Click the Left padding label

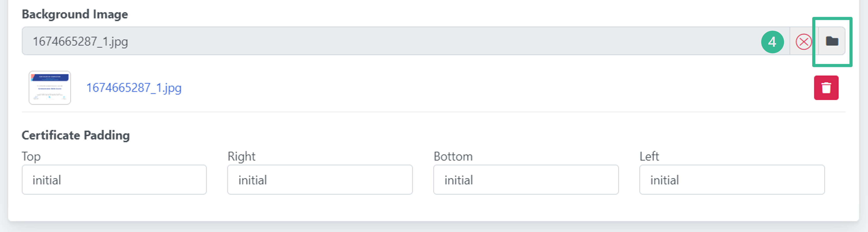tap(649, 156)
